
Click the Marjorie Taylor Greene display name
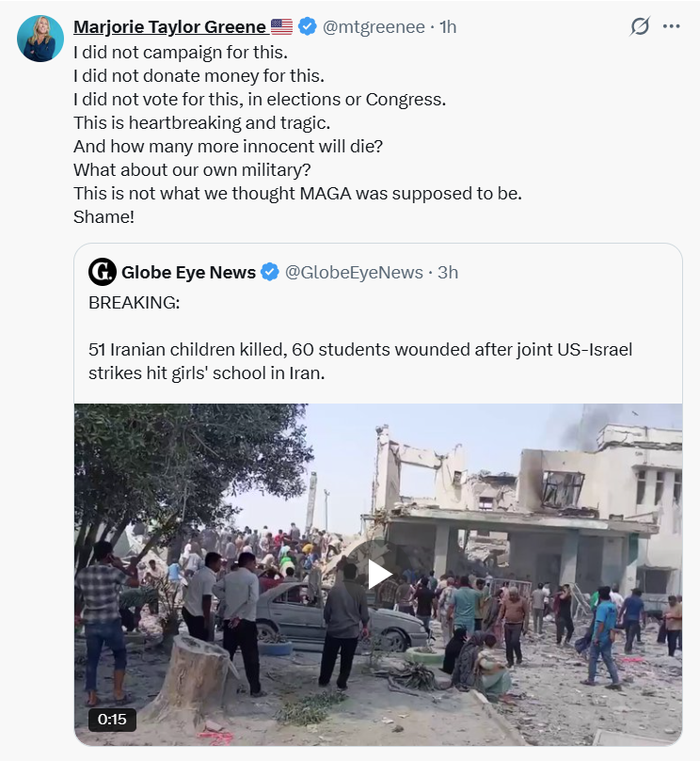169,26
